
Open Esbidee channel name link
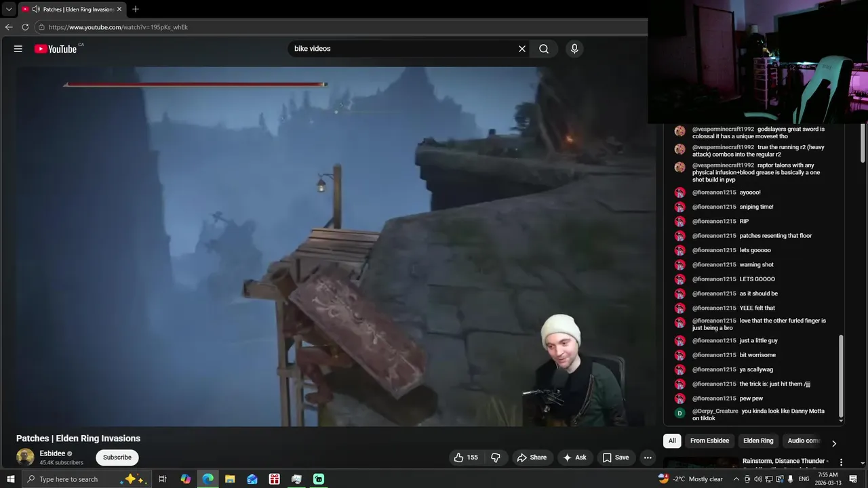[52, 453]
